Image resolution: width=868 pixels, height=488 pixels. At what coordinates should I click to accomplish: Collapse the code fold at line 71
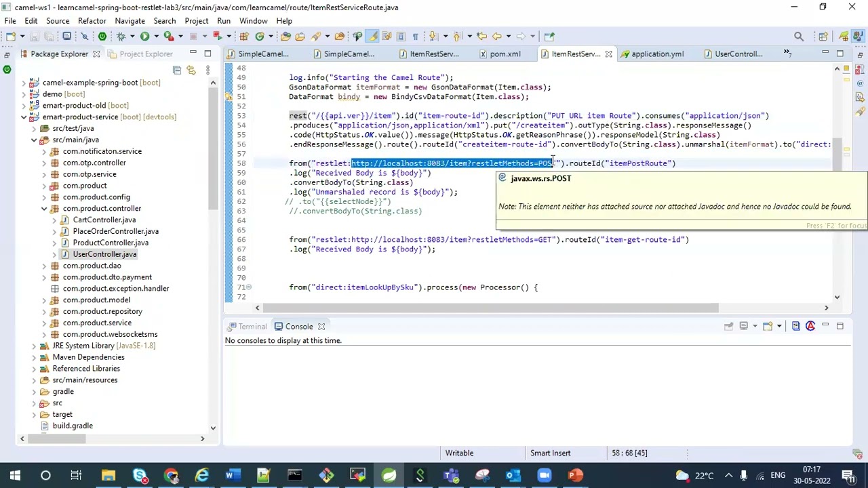[x=249, y=287]
